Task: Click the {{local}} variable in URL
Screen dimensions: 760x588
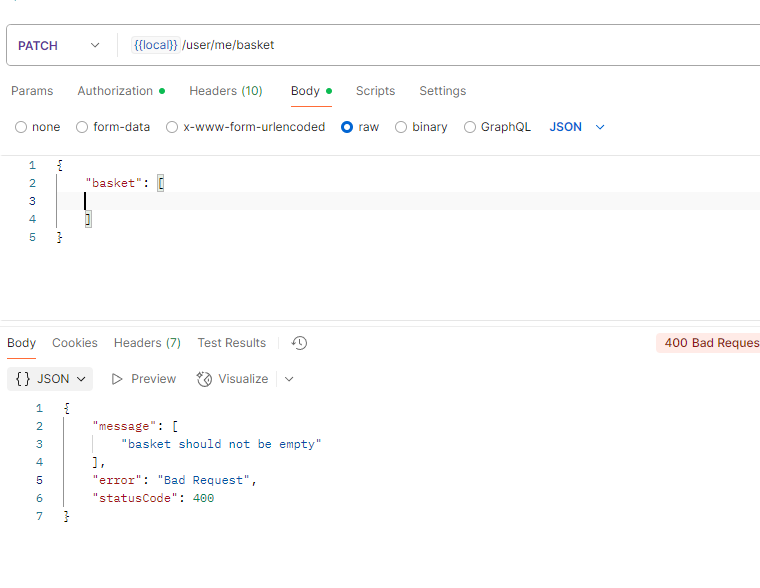Action: click(156, 45)
